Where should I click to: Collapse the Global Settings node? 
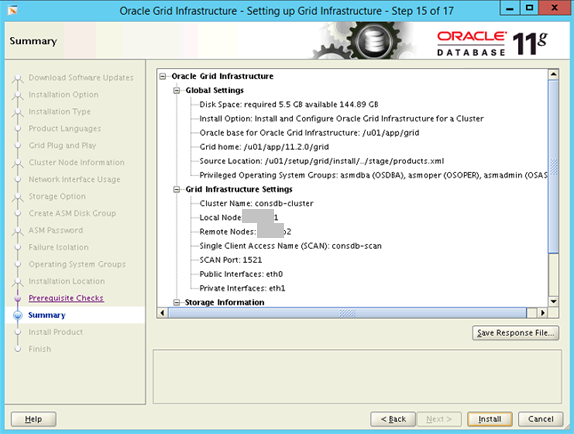click(177, 90)
